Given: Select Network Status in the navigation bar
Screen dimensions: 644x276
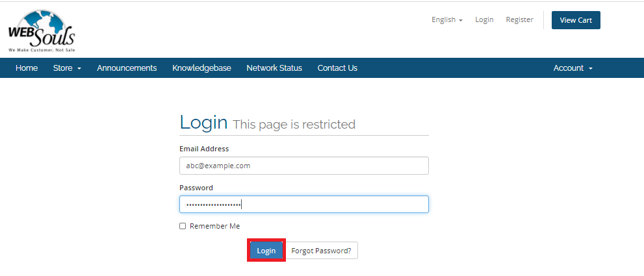Looking at the screenshot, I should (x=274, y=68).
